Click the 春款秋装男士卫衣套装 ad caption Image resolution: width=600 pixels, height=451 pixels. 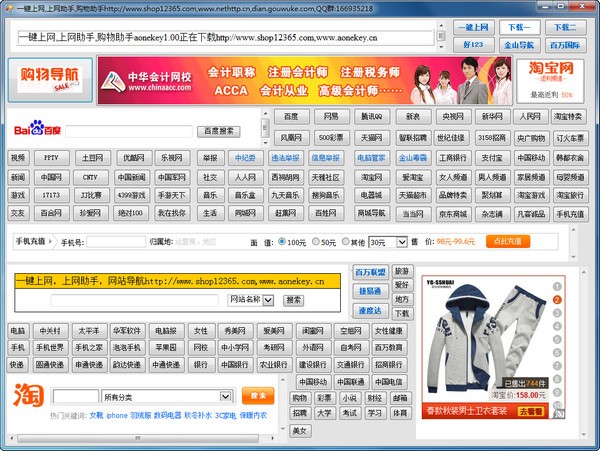click(x=467, y=411)
